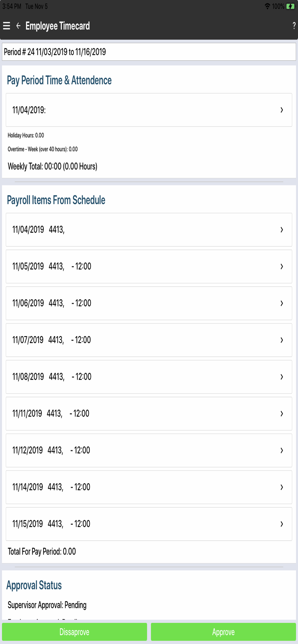This screenshot has height=644, width=298.
Task: Select the 11/14/2019 4413 payroll row
Action: [149, 487]
